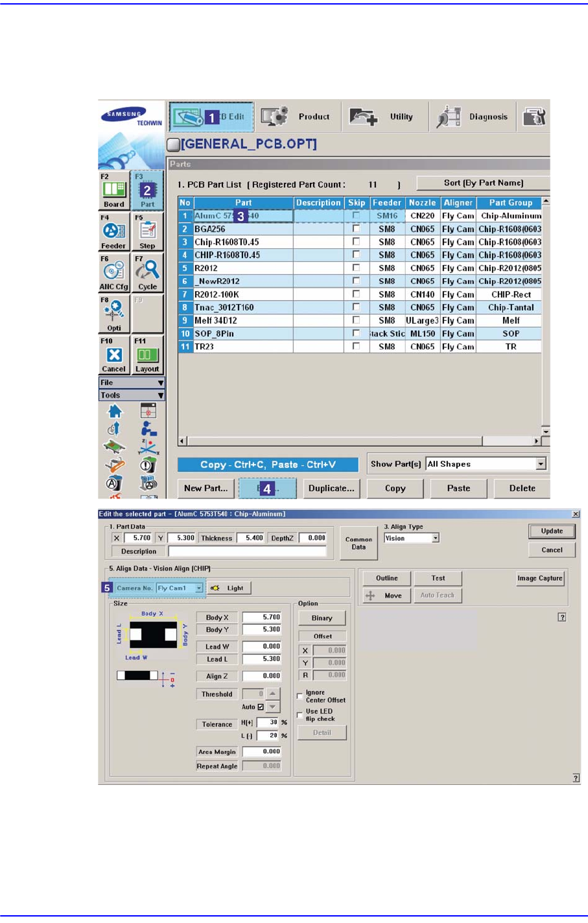This screenshot has height=923, width=588.
Task: Click the Body X input field
Action: click(262, 618)
